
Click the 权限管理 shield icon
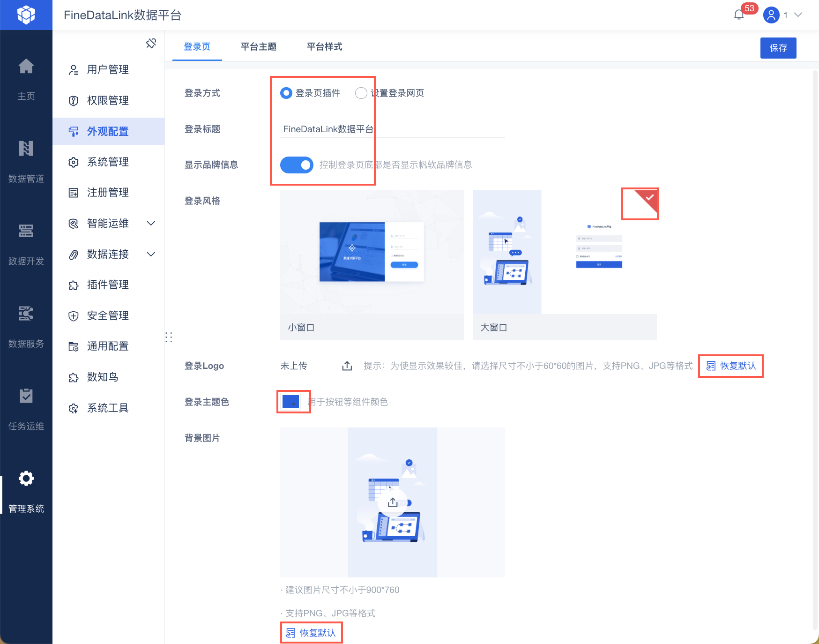74,101
